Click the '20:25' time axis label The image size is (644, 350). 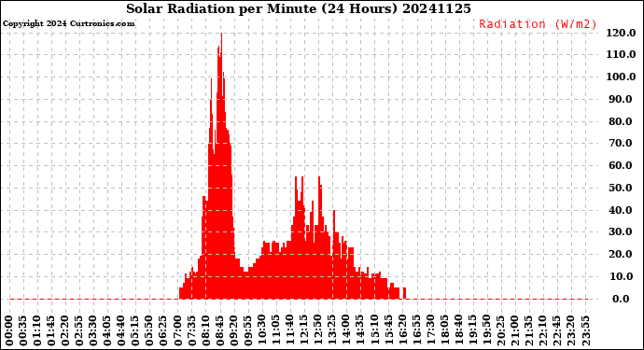tap(501, 331)
